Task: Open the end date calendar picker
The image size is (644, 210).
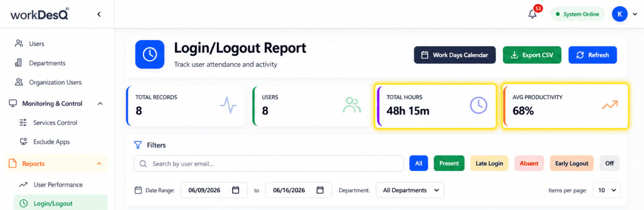Action: pyautogui.click(x=320, y=190)
